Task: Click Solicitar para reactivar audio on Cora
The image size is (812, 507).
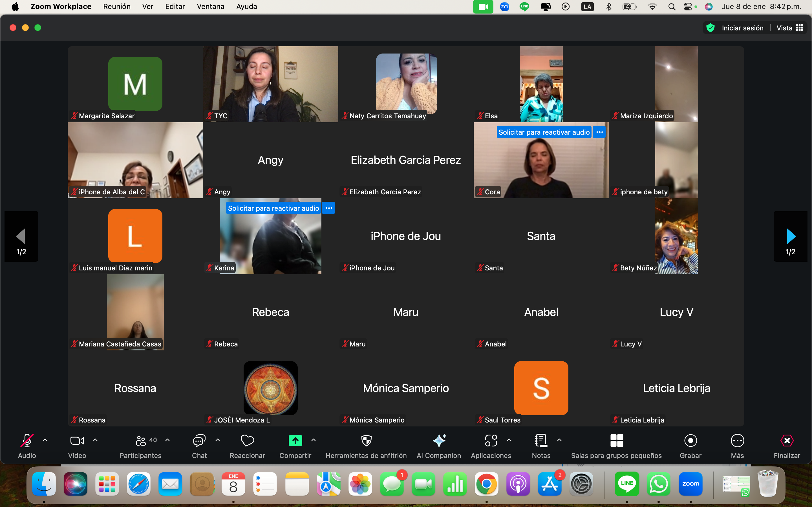Action: click(544, 132)
